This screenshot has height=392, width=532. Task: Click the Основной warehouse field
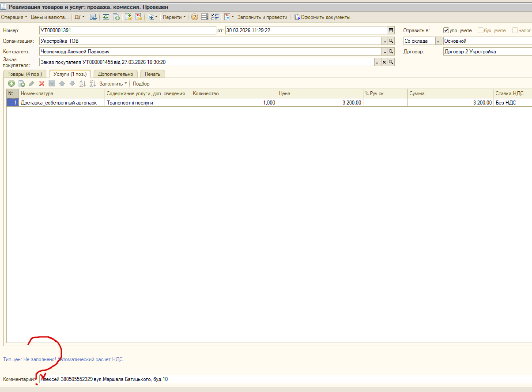[487, 41]
